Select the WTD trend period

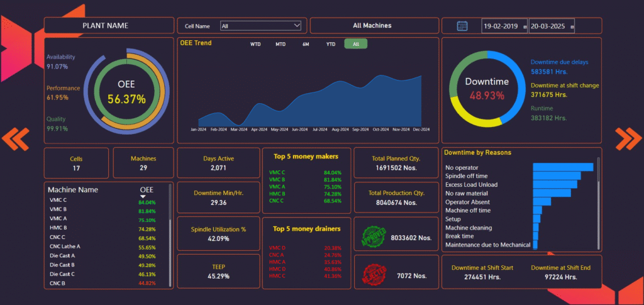point(255,44)
